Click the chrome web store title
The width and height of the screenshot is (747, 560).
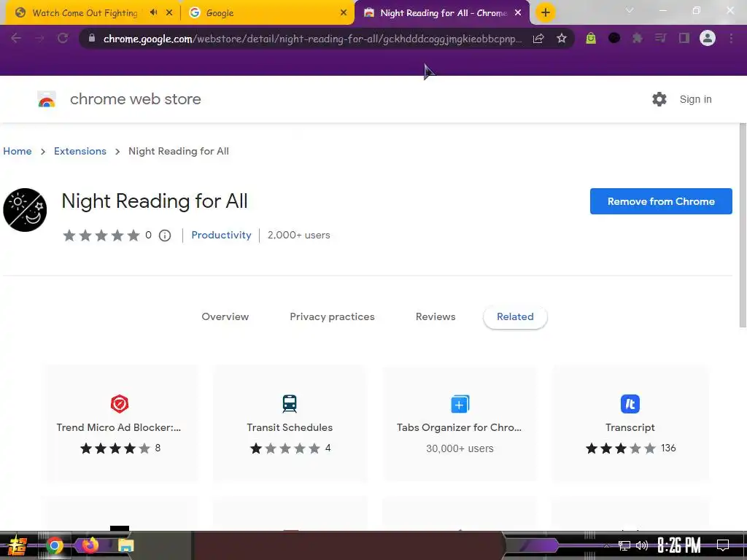point(135,99)
